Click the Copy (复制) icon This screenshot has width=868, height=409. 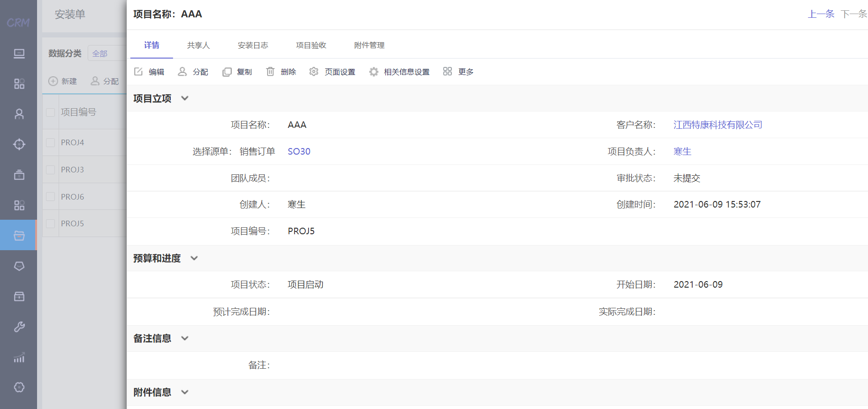pos(227,72)
